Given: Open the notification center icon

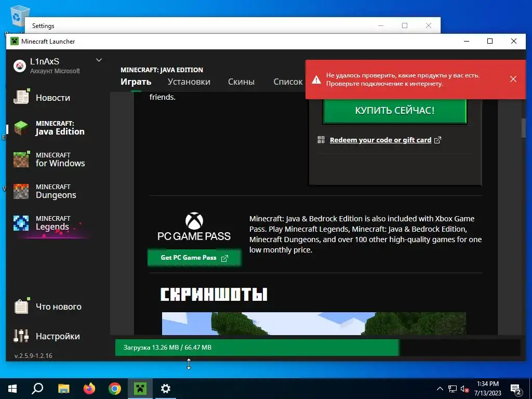Looking at the screenshot, I should 516,390.
